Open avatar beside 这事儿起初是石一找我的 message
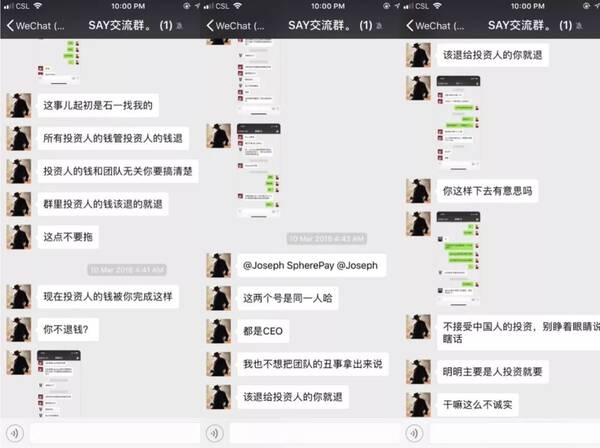 [x=19, y=105]
